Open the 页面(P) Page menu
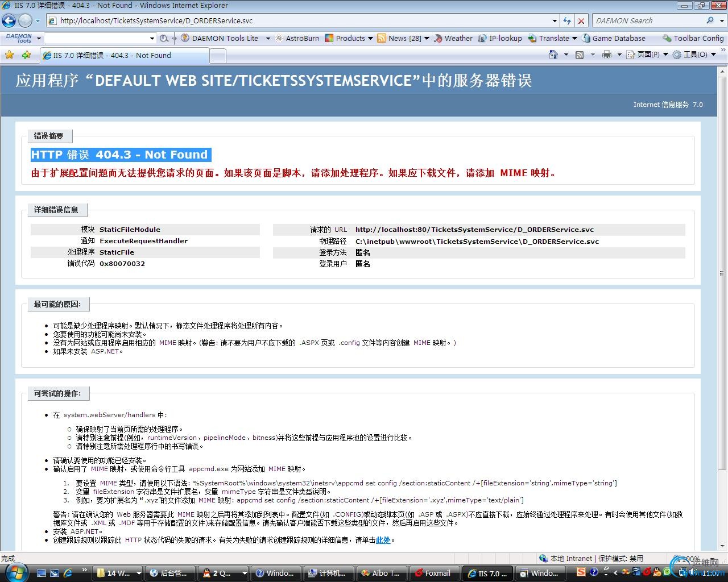This screenshot has width=728, height=582. [647, 55]
